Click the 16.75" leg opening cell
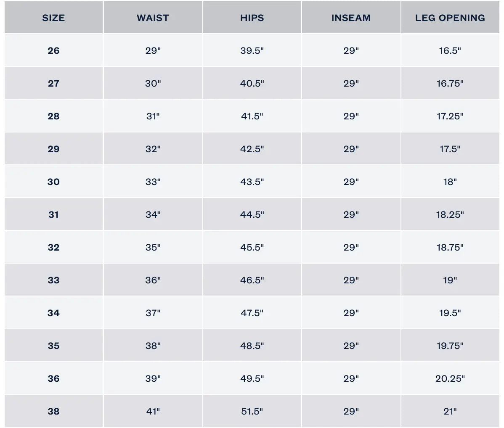The image size is (504, 428). pos(450,83)
